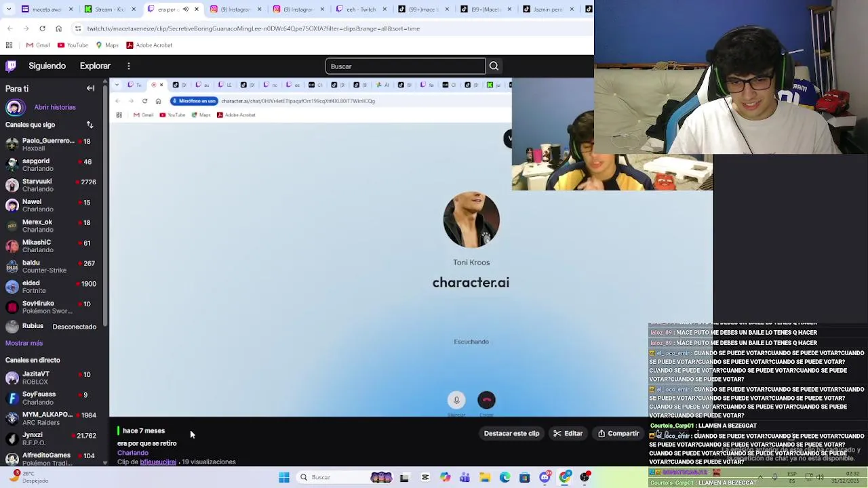Open the Pablo_Guerrero Haxball channel

pos(53,144)
